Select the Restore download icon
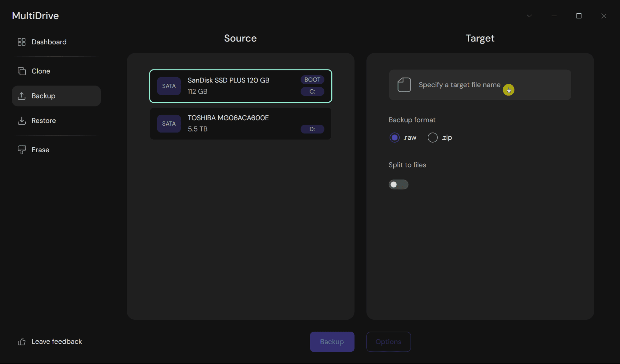Image resolution: width=620 pixels, height=364 pixels. click(21, 121)
